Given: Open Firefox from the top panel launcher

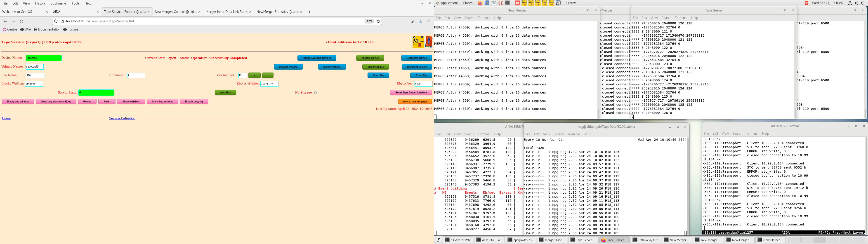Looking at the screenshot, I should [x=480, y=3].
